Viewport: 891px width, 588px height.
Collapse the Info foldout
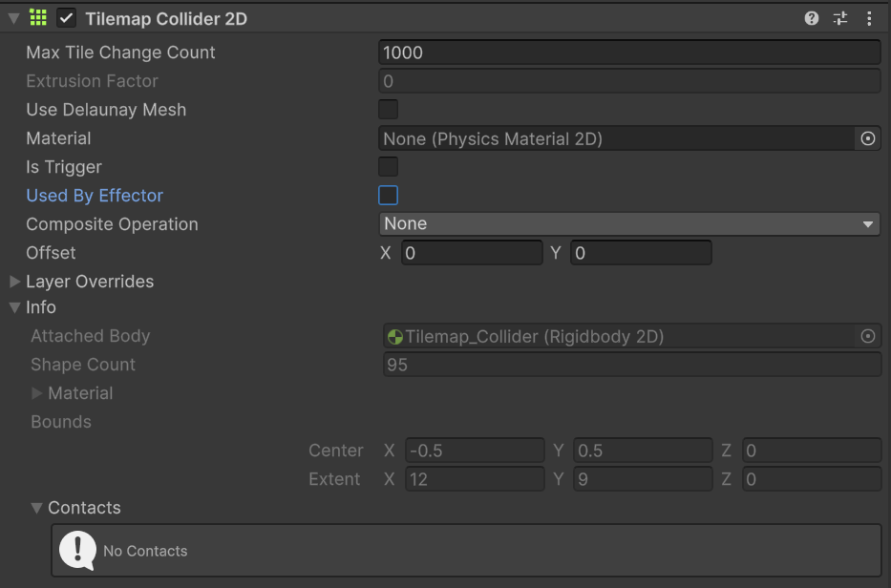15,307
